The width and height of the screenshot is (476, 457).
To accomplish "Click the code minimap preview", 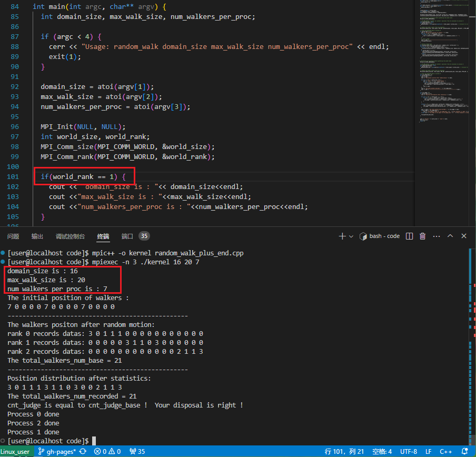I will click(444, 61).
